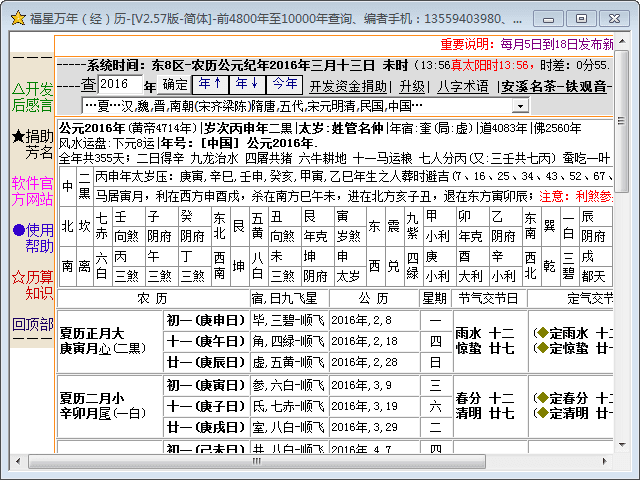Click the ◆定雨水 solar term entry
640x480 pixels.
tap(563, 333)
